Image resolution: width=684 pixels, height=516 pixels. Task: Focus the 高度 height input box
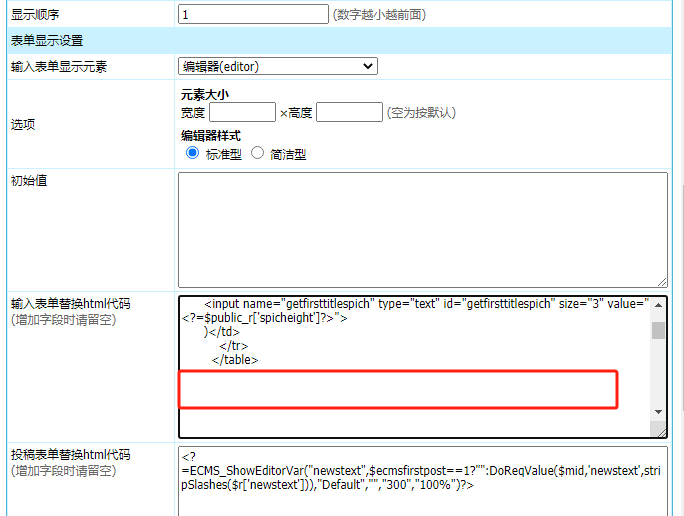tap(349, 112)
